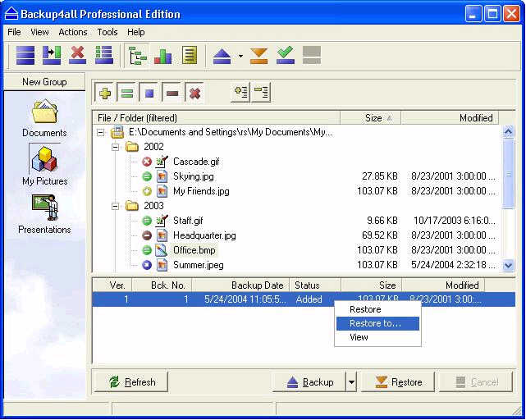Click the blue up-arrow Backup toolbar icon
The height and width of the screenshot is (420, 526).
[x=222, y=56]
